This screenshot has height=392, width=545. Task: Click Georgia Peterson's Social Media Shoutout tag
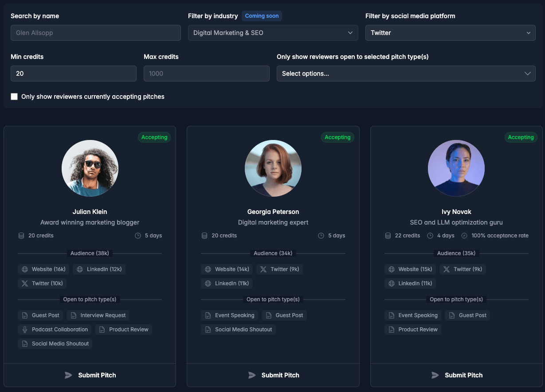(x=239, y=330)
